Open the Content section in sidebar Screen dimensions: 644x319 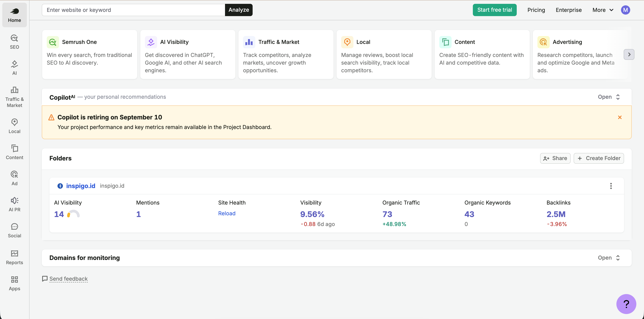pyautogui.click(x=15, y=152)
